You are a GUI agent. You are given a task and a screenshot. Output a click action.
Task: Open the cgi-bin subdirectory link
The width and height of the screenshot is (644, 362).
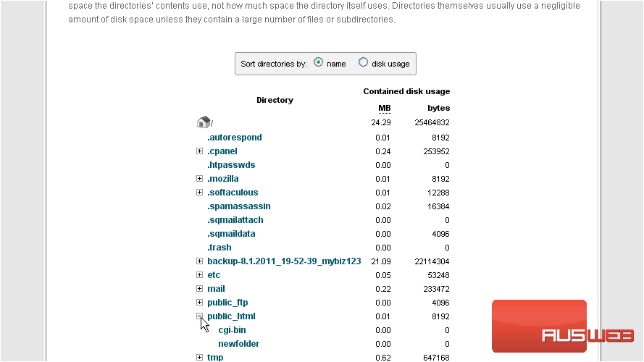coord(232,330)
